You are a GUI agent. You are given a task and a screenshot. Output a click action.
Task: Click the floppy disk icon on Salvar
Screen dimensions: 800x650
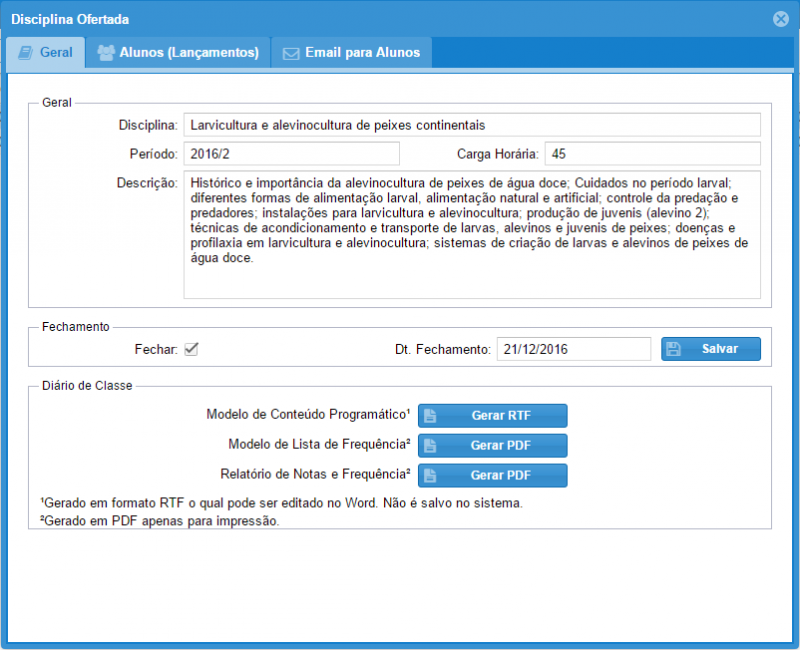[674, 349]
